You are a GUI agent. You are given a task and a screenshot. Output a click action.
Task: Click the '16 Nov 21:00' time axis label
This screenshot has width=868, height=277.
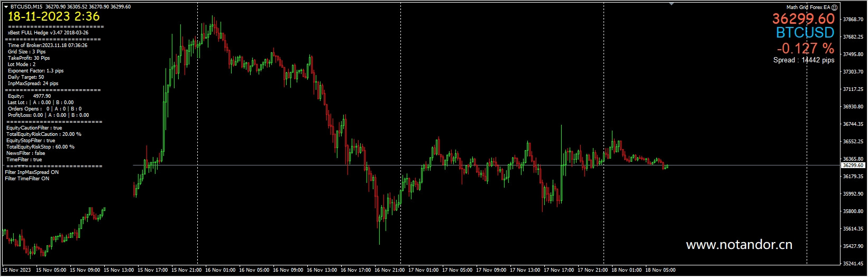pyautogui.click(x=389, y=270)
